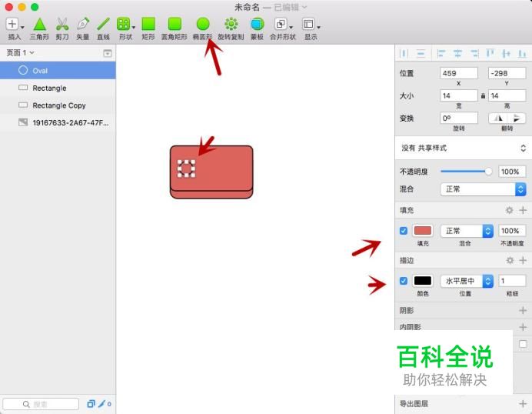Screen dimensions: 532x414
Task: Open the border position dropdown
Action: coord(467,281)
